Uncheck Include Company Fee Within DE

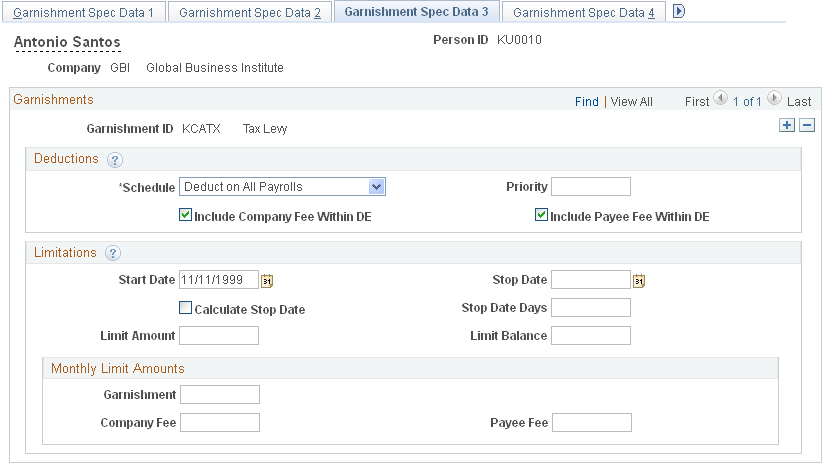point(185,215)
